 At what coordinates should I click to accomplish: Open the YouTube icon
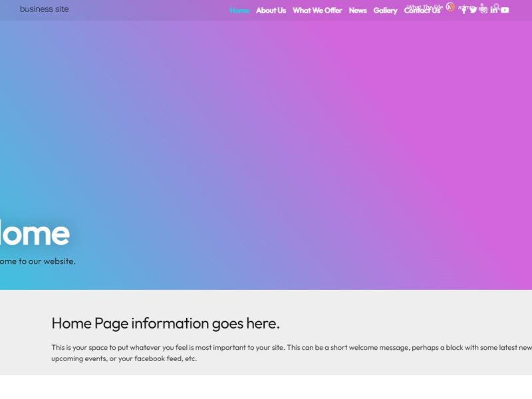(505, 10)
